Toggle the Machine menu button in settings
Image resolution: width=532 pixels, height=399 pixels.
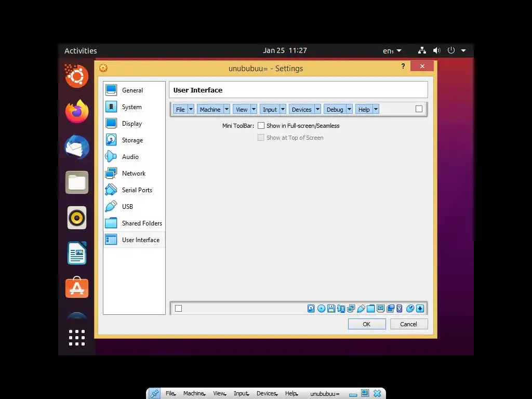coord(210,109)
